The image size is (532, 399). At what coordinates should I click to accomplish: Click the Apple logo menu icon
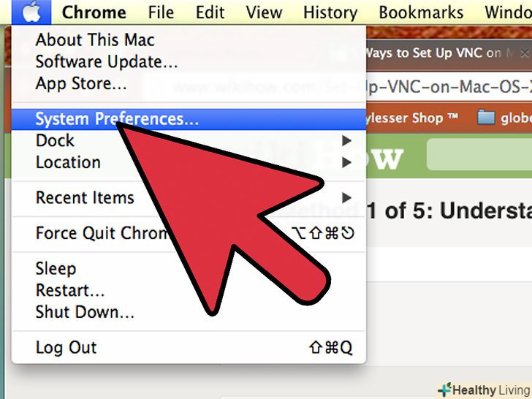tap(31, 12)
